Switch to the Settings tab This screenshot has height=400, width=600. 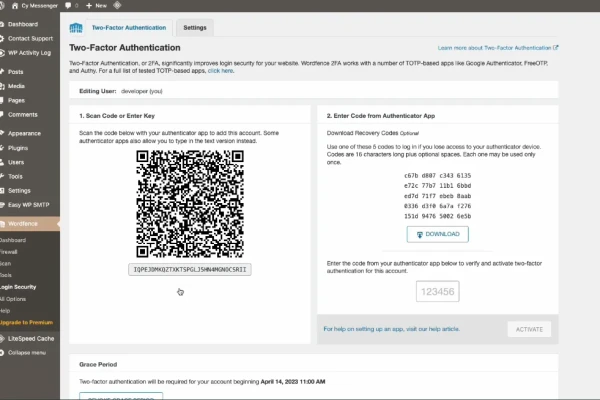tap(195, 28)
